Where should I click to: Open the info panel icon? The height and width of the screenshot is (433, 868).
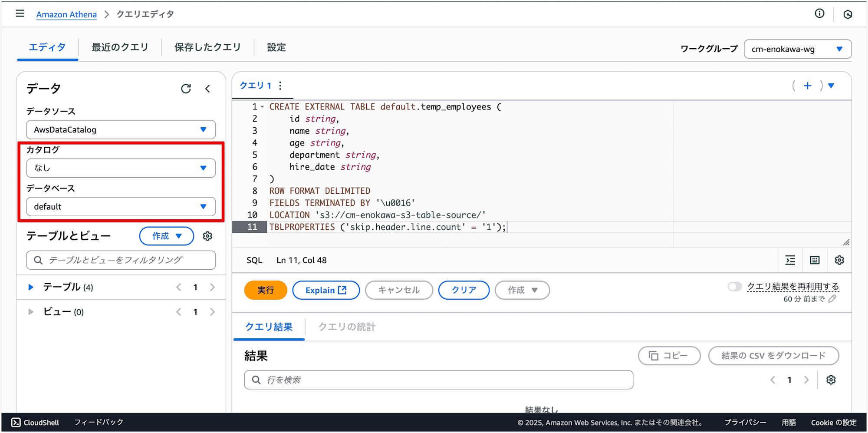(819, 13)
